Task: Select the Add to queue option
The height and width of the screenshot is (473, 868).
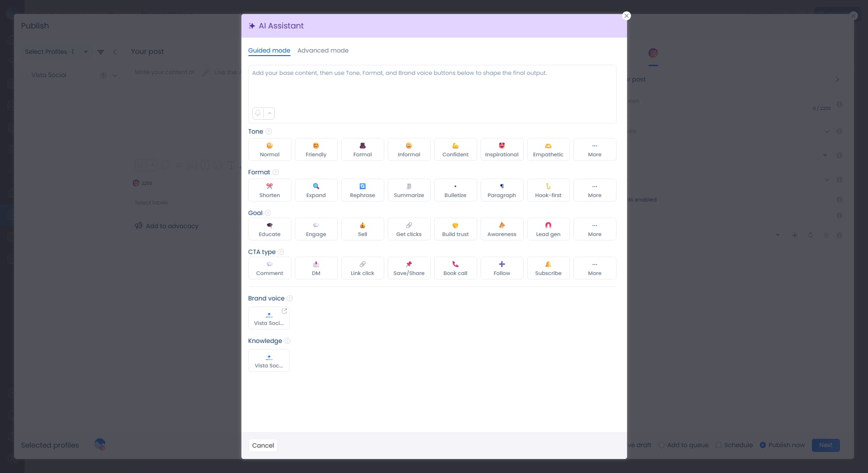Action: [683, 445]
